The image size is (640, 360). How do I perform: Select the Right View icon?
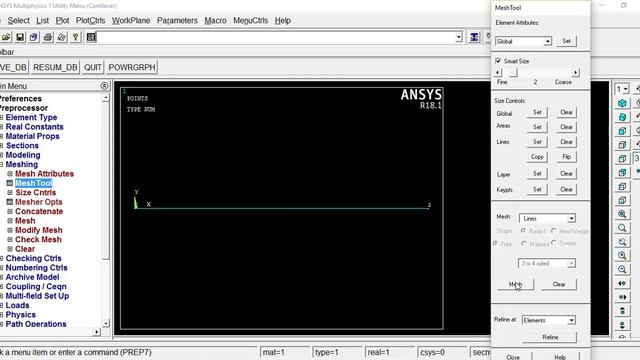(x=622, y=145)
